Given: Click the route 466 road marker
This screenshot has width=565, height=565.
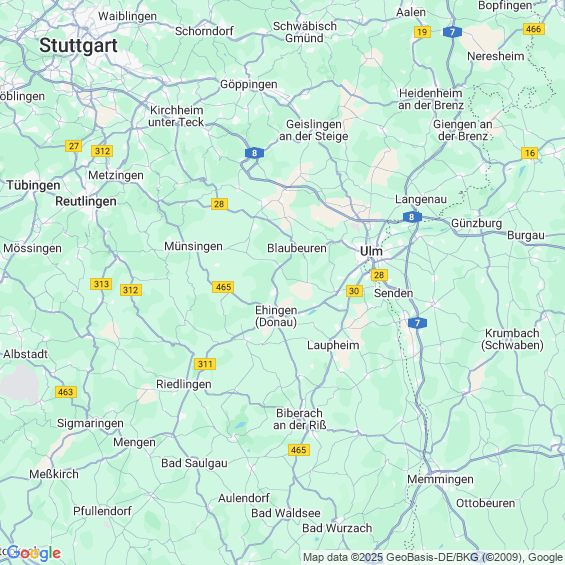Looking at the screenshot, I should (534, 29).
